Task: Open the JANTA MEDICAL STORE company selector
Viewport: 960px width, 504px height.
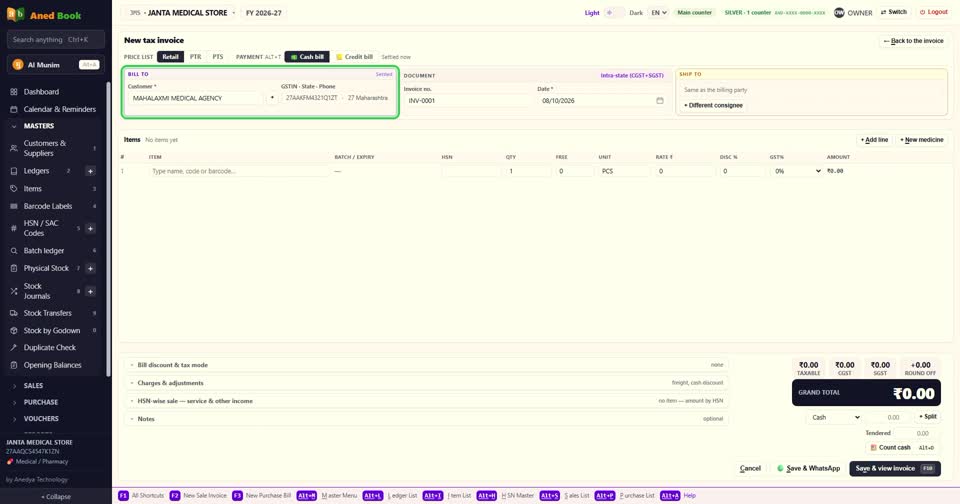Action: click(x=182, y=12)
